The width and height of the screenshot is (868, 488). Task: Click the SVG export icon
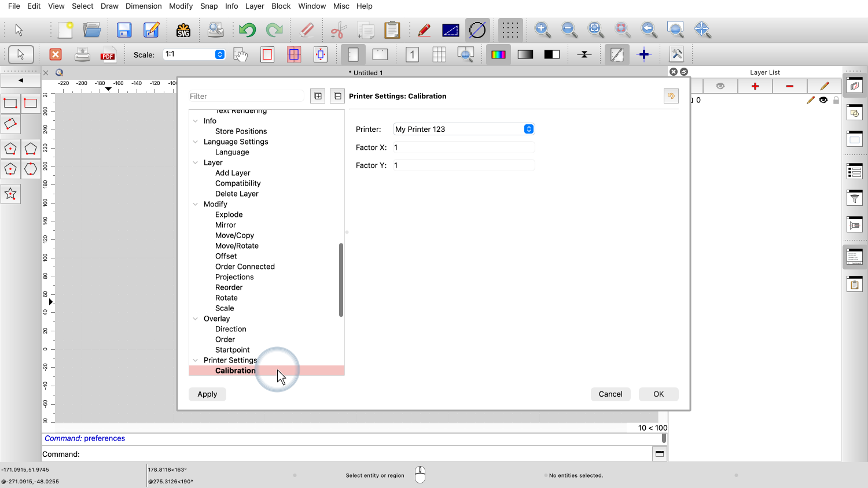pyautogui.click(x=183, y=30)
